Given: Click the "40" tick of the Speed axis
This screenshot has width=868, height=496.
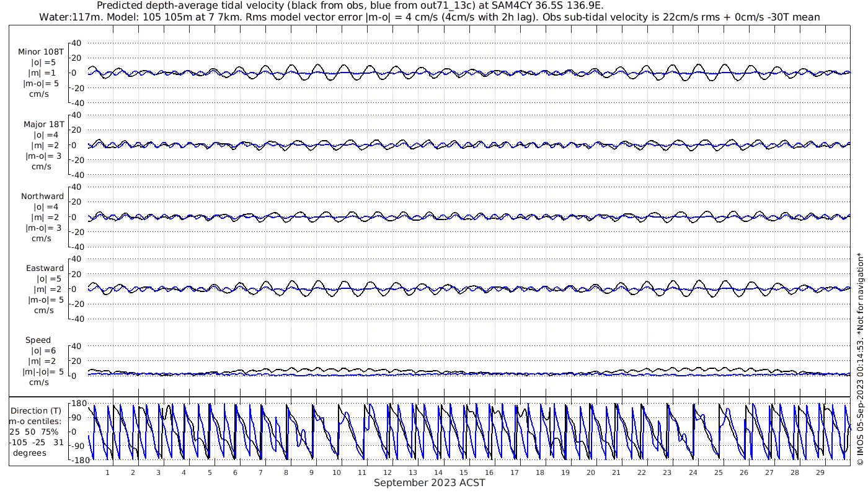Looking at the screenshot, I should 76,345.
